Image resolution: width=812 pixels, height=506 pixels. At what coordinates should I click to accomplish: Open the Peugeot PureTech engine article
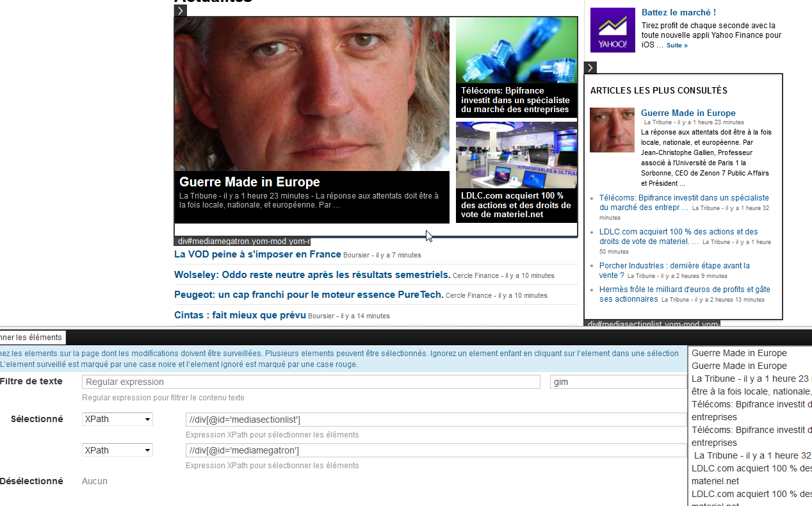point(309,295)
